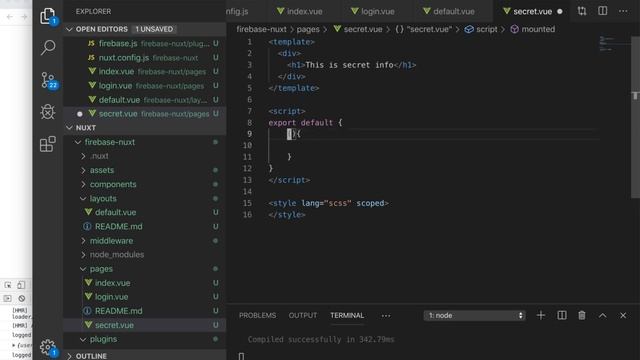Screen dimensions: 640x360
Task: Click devtools inspect element icon in browser
Action: pyautogui.click(x=8, y=285)
